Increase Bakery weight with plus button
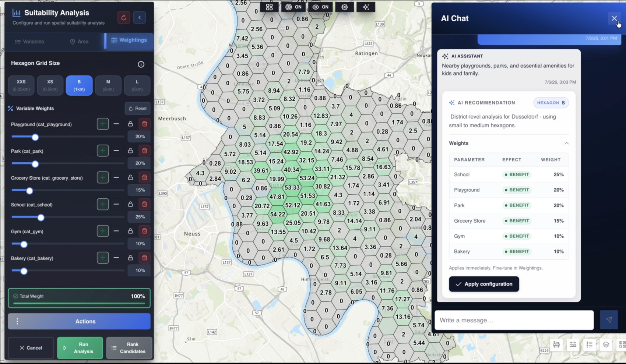Screen dimensions: 626x364 (103, 258)
